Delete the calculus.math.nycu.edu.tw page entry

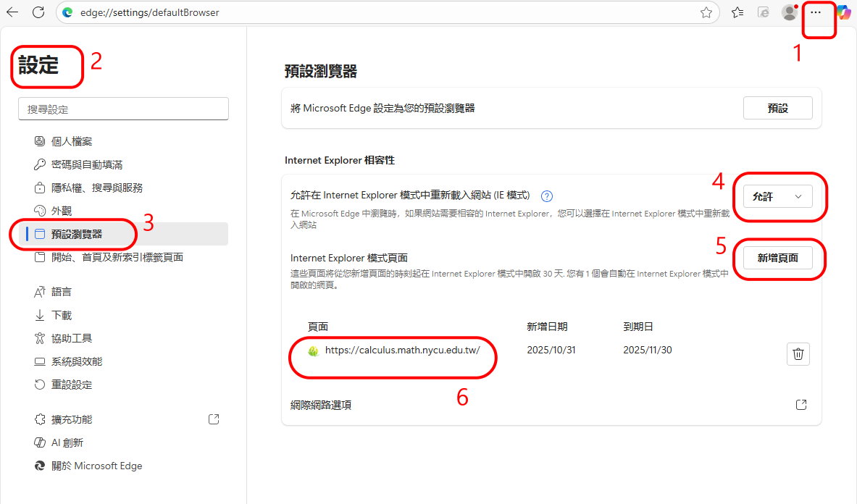tap(798, 353)
